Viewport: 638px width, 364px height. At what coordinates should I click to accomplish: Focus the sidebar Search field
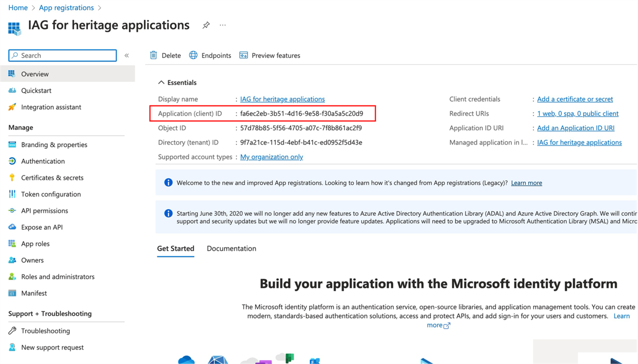point(62,56)
